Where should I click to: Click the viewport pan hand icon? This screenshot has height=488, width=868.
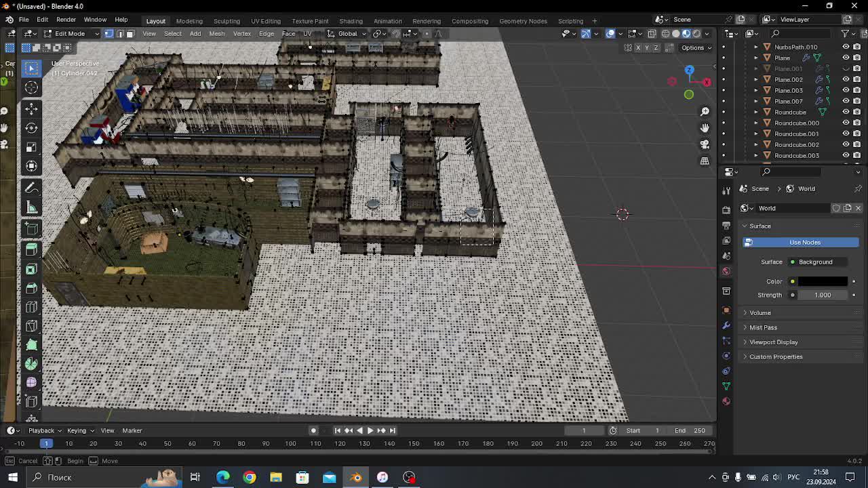click(705, 127)
